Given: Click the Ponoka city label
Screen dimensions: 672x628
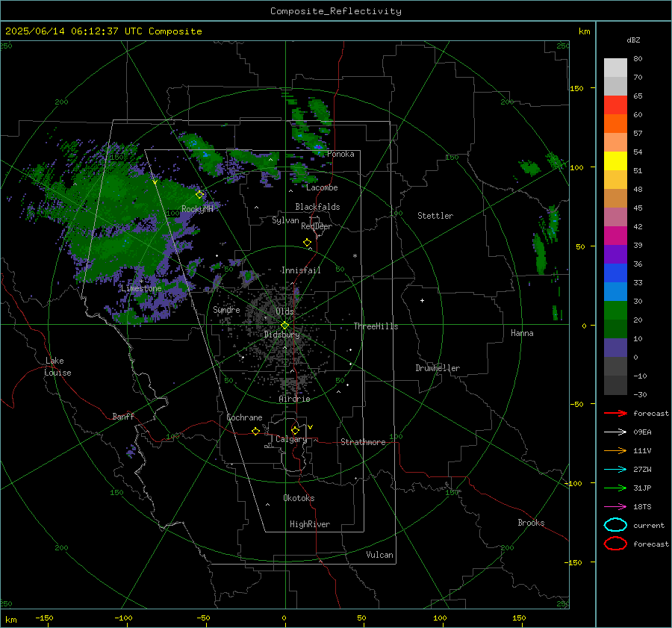Looking at the screenshot, I should (340, 154).
